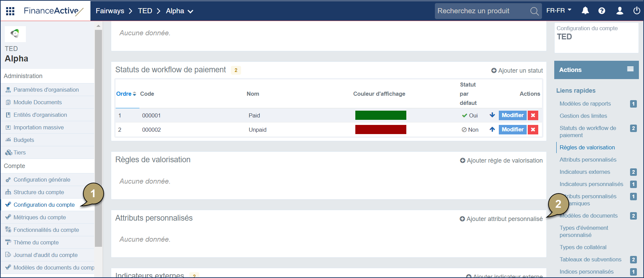Screen dimensions: 644x278
Task: Move Paid status down with arrow
Action: [492, 115]
